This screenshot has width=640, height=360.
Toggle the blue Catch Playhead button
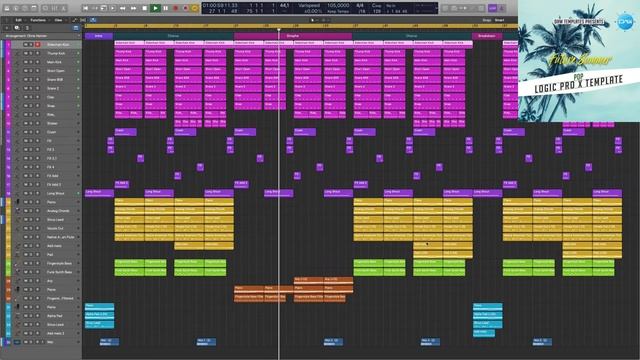coord(93,20)
